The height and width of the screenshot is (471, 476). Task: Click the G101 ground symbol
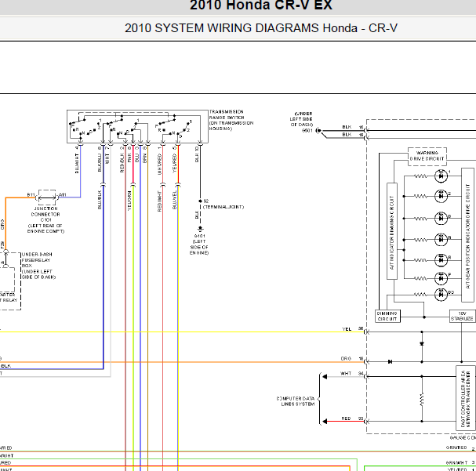(x=200, y=228)
